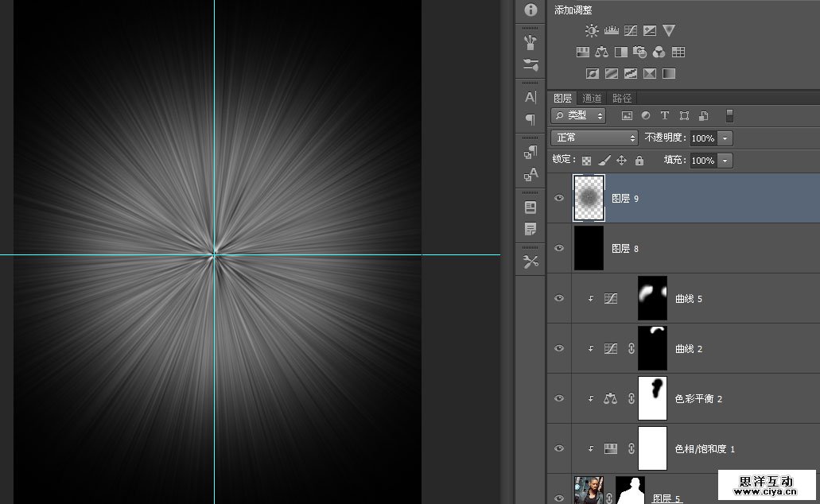Filter layers by type layers
820x504 pixels.
point(665,116)
